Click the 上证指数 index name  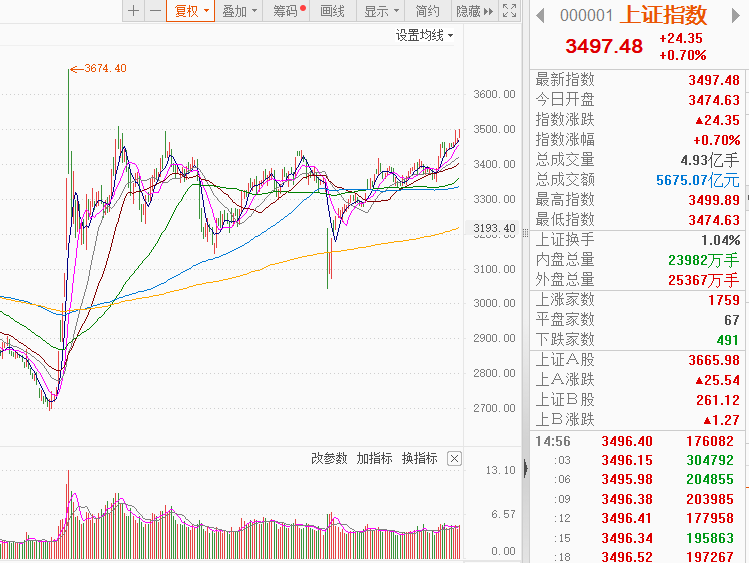click(664, 15)
